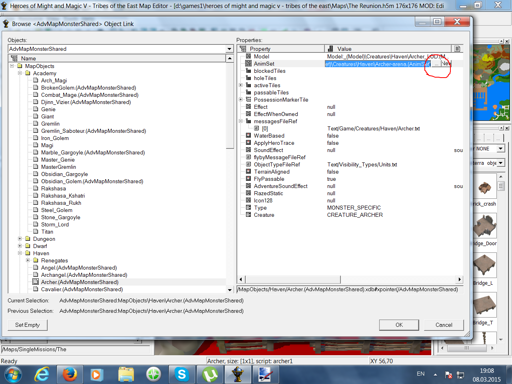This screenshot has width=512, height=384.
Task: Click EN language indicator in tray
Action: pos(421,374)
